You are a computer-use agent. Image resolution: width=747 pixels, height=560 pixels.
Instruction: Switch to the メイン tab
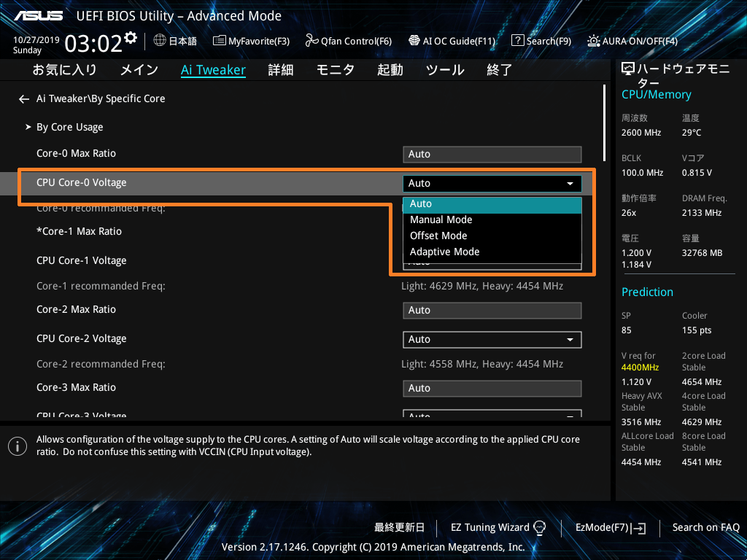pos(139,70)
